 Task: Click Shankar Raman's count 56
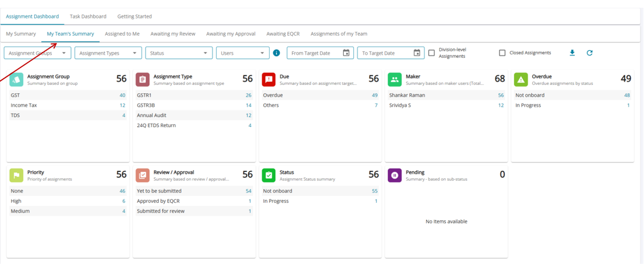point(501,96)
